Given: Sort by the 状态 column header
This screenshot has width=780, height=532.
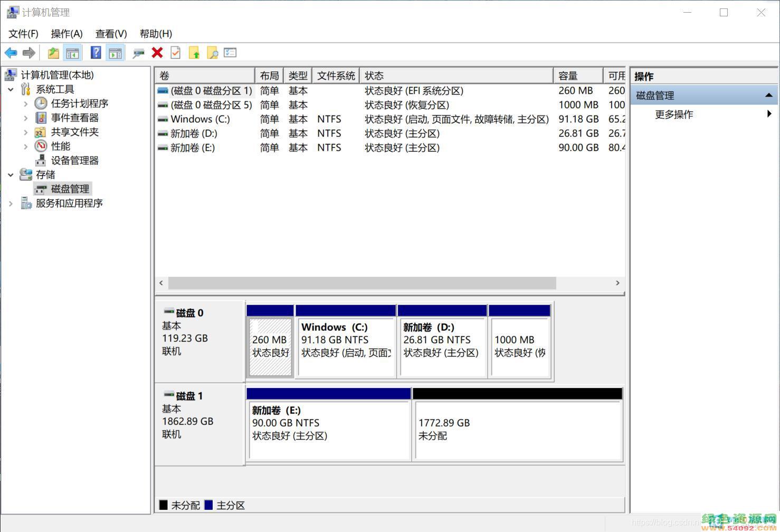Looking at the screenshot, I should [456, 75].
